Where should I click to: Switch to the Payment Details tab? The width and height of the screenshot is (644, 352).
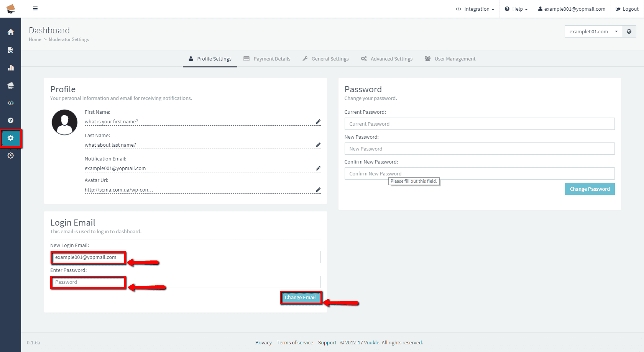coord(267,59)
